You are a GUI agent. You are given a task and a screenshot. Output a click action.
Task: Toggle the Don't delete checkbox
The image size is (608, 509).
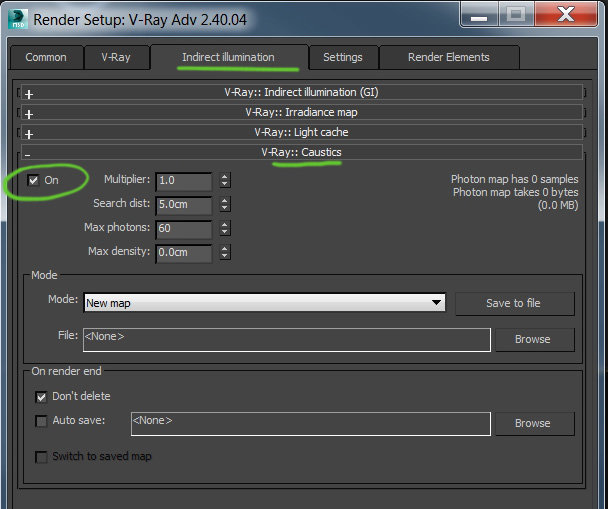[x=41, y=397]
